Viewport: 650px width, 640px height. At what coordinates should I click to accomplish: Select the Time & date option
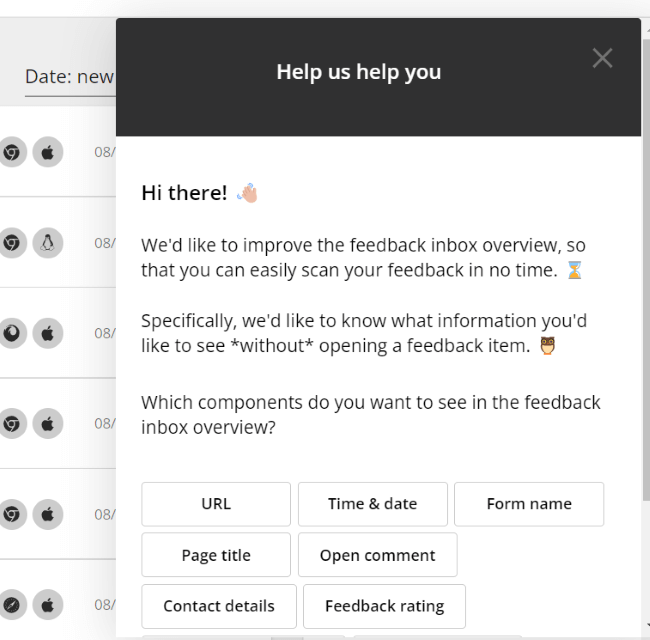click(372, 504)
